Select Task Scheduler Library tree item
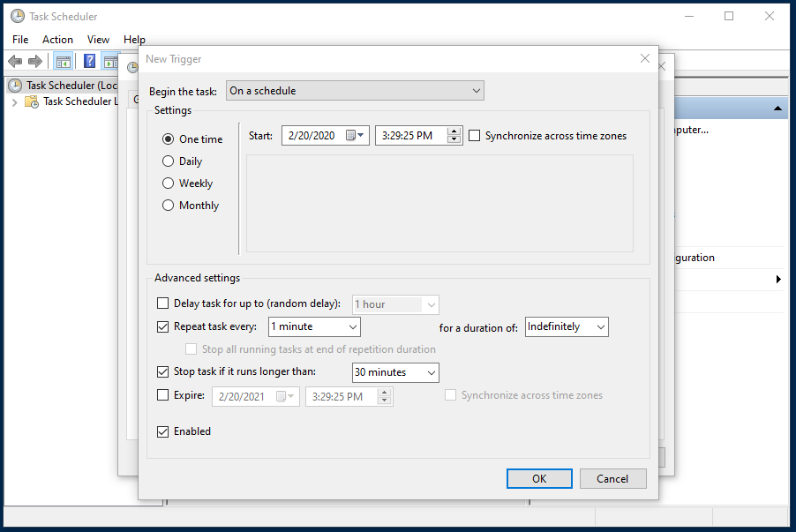The width and height of the screenshot is (796, 532). point(80,101)
